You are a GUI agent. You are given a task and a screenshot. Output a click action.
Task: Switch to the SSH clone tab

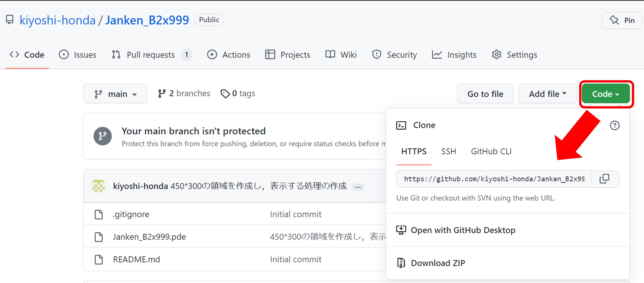[449, 151]
